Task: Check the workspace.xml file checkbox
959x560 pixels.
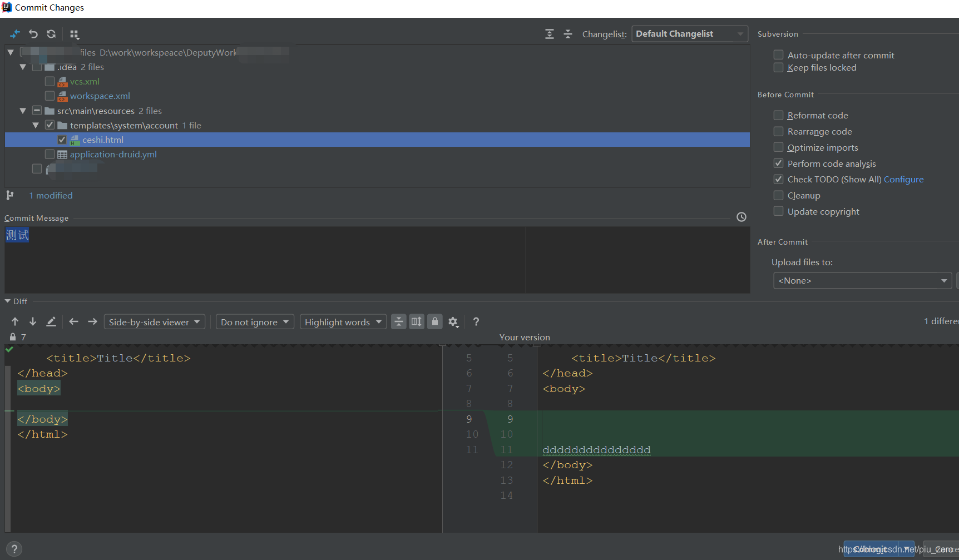Action: [50, 96]
